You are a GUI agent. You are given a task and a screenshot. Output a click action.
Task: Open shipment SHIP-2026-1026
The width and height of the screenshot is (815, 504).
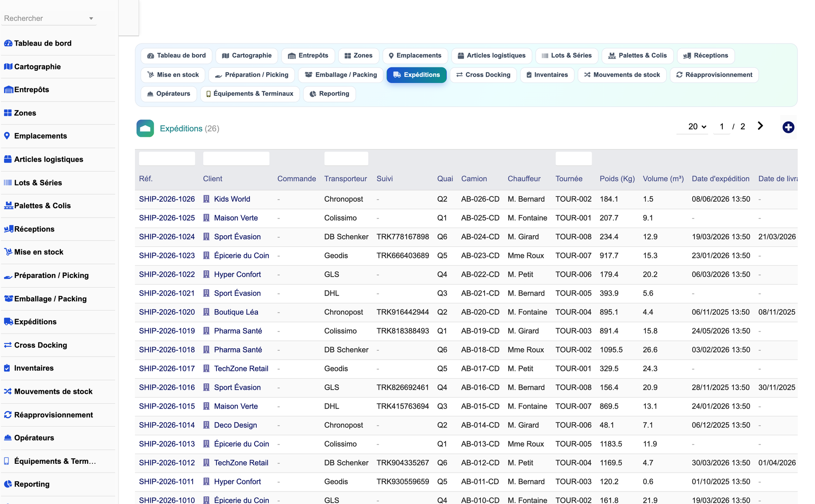tap(167, 199)
